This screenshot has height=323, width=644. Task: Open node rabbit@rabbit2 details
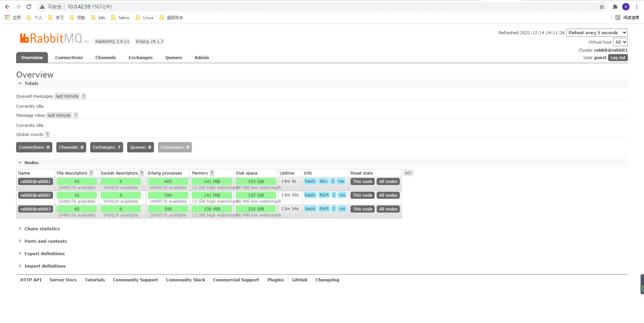coord(35,195)
